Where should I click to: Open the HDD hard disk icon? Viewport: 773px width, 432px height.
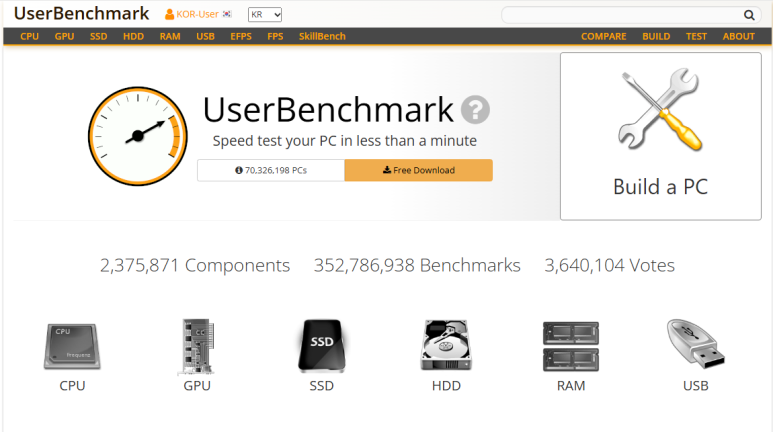coord(446,345)
